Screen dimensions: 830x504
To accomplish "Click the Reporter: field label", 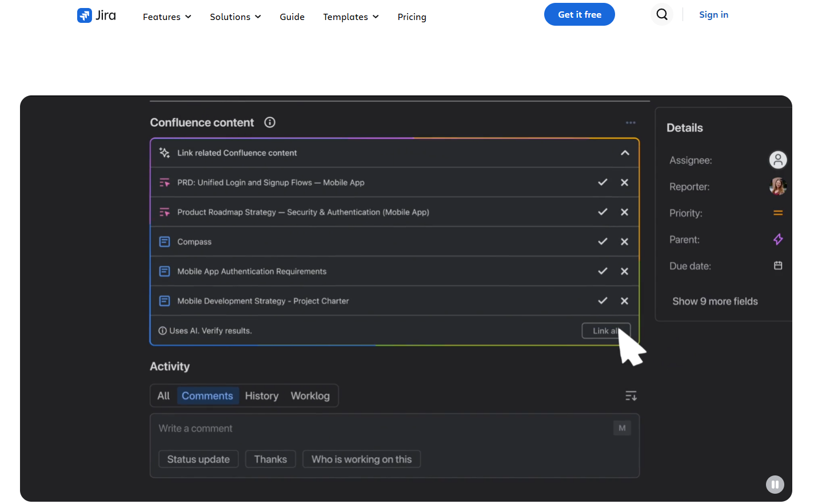I will click(689, 186).
